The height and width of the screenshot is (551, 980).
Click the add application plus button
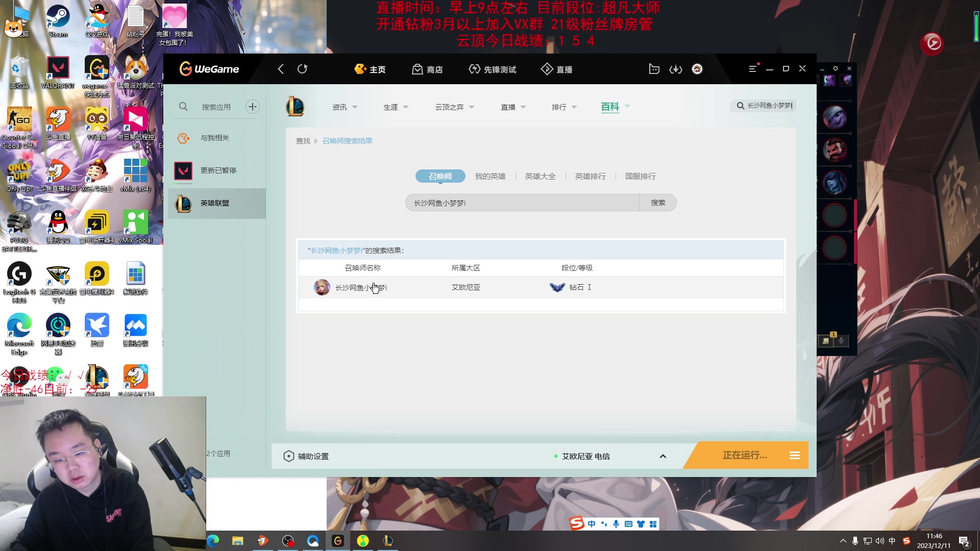coord(253,107)
